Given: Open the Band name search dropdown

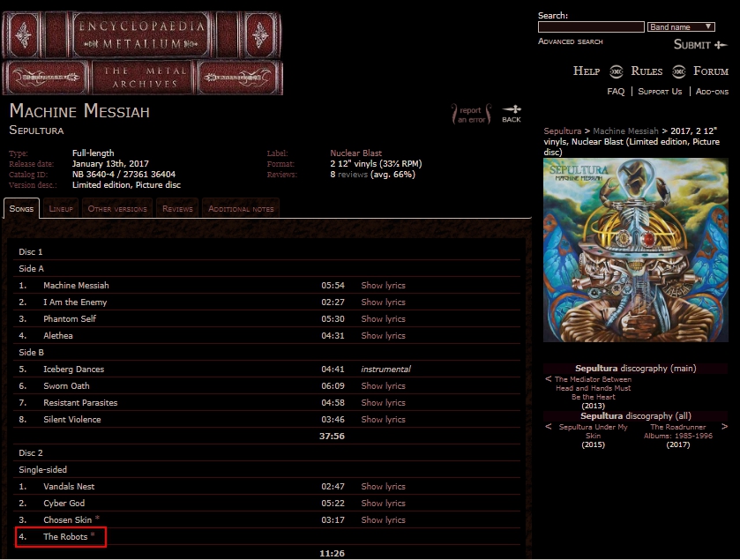Looking at the screenshot, I should [681, 26].
